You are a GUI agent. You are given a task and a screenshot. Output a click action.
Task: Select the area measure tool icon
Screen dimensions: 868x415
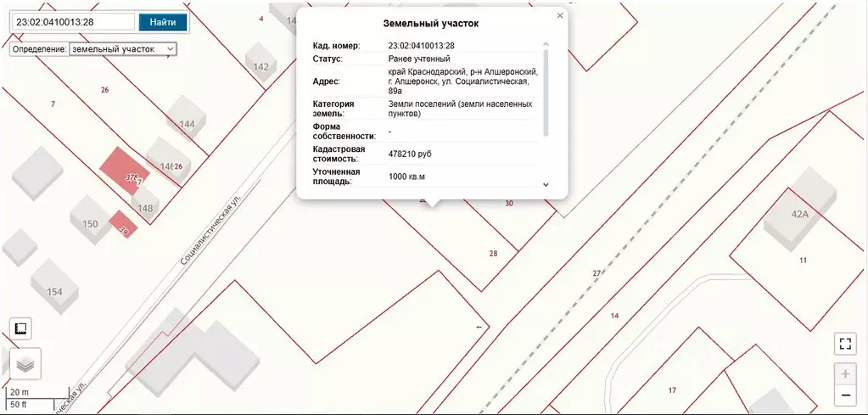(21, 328)
